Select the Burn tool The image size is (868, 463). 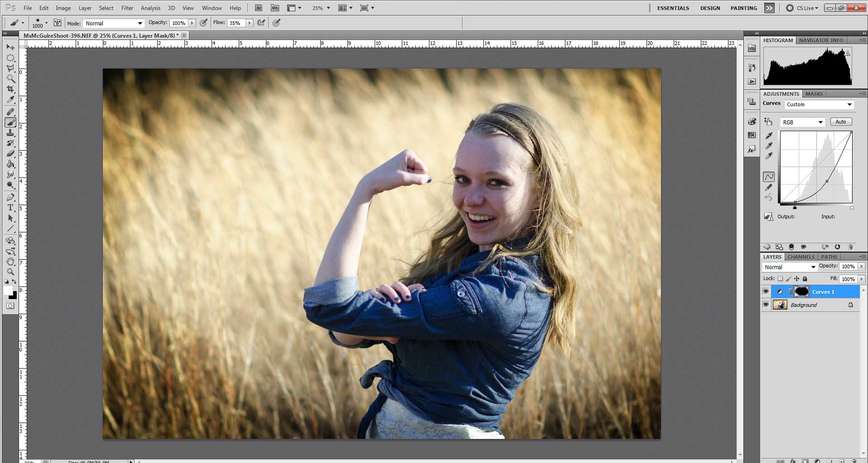coord(10,185)
